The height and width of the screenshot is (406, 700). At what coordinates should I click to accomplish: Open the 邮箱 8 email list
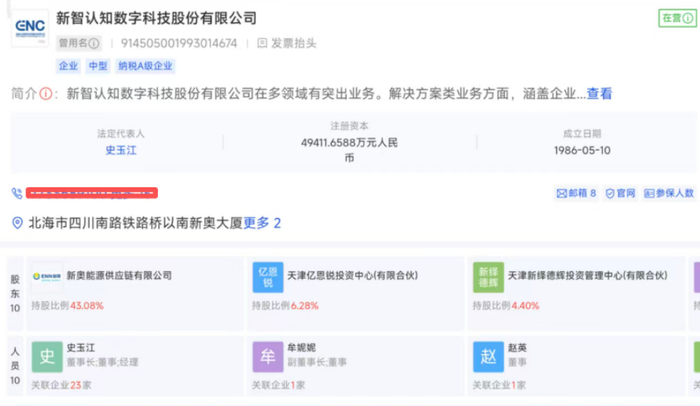(576, 193)
